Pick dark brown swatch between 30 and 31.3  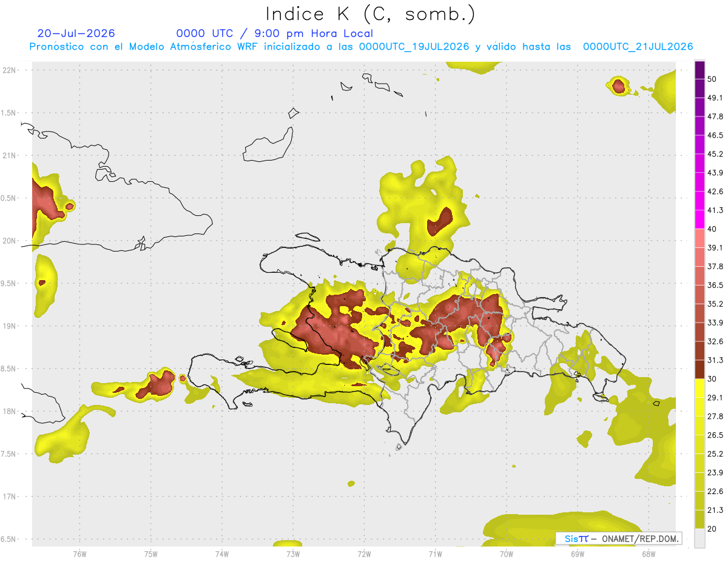point(699,369)
